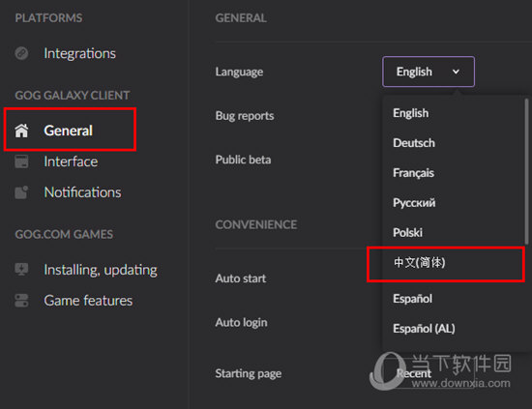Collapse the Language dropdown showing English
The height and width of the screenshot is (409, 532).
point(429,72)
